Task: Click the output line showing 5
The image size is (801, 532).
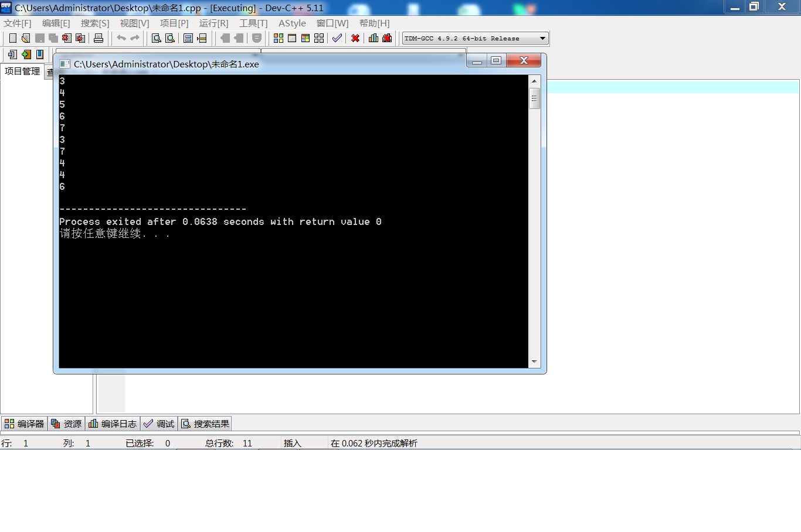Action: point(62,104)
